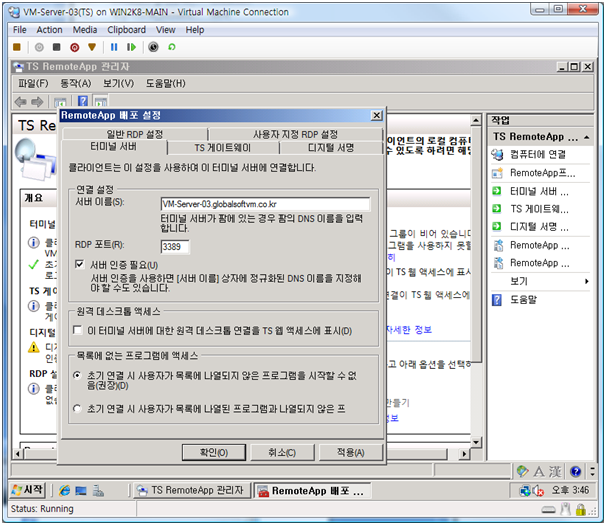Screen dimensions: 606x525
Task: Reset VM using green play-bar icon
Action: (x=131, y=47)
